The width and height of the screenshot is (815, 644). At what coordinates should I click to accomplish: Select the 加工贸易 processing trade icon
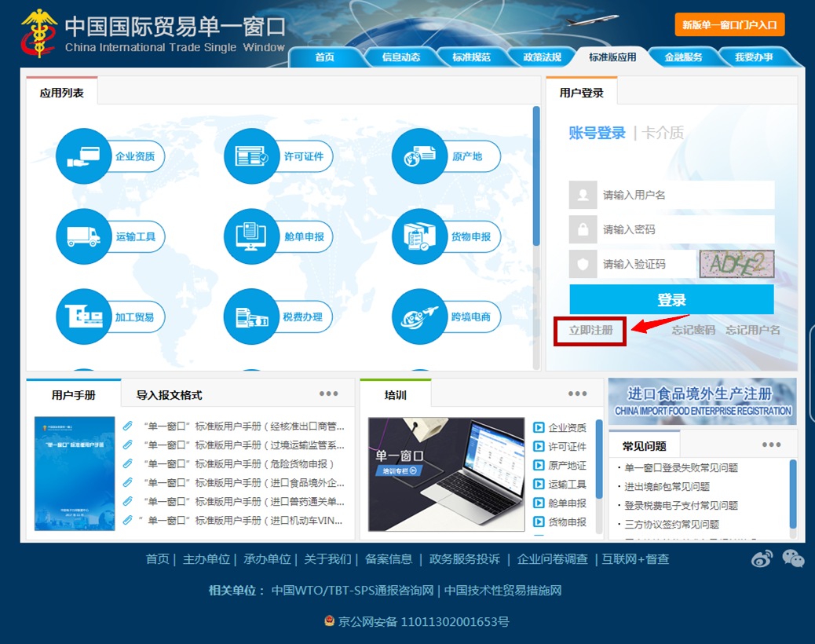(84, 317)
